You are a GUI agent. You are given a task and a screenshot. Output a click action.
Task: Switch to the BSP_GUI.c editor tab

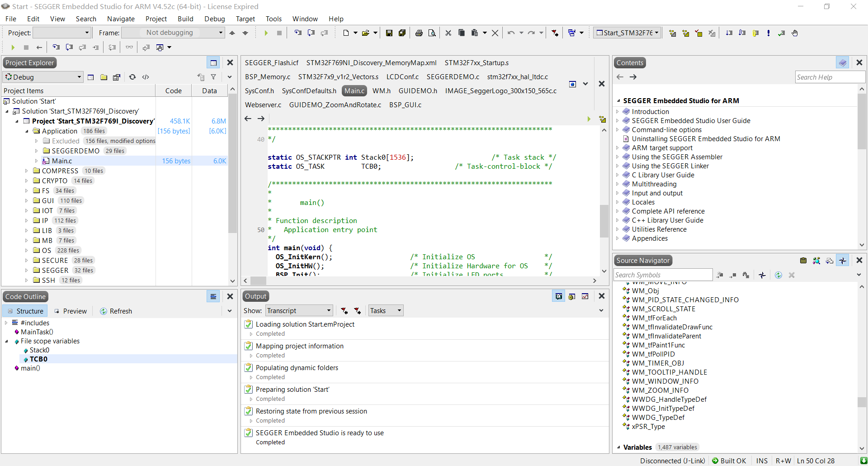coord(405,105)
